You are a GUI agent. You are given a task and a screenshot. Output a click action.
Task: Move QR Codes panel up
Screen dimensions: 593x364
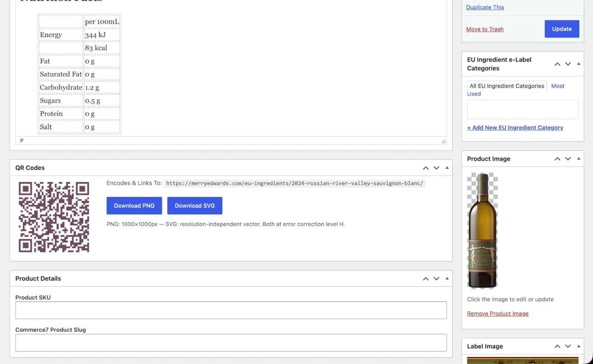pos(426,168)
